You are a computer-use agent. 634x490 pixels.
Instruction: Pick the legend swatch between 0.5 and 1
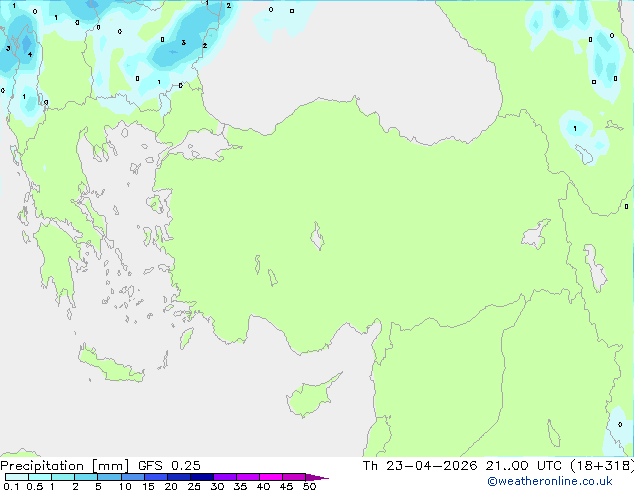(40, 477)
